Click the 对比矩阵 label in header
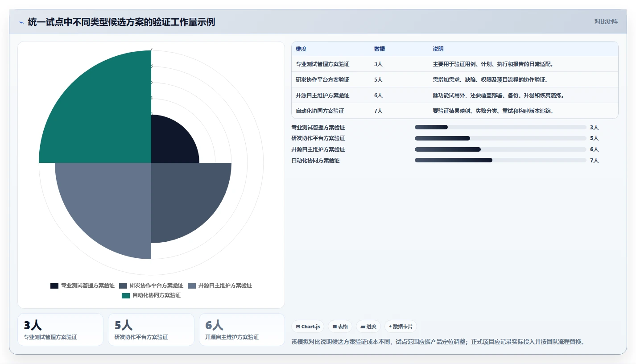The image size is (636, 364). pyautogui.click(x=606, y=21)
